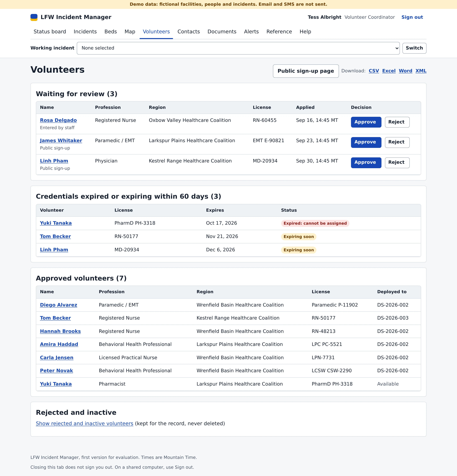This screenshot has height=476, width=457.
Task: Open Peter Novak's profile
Action: pos(56,371)
